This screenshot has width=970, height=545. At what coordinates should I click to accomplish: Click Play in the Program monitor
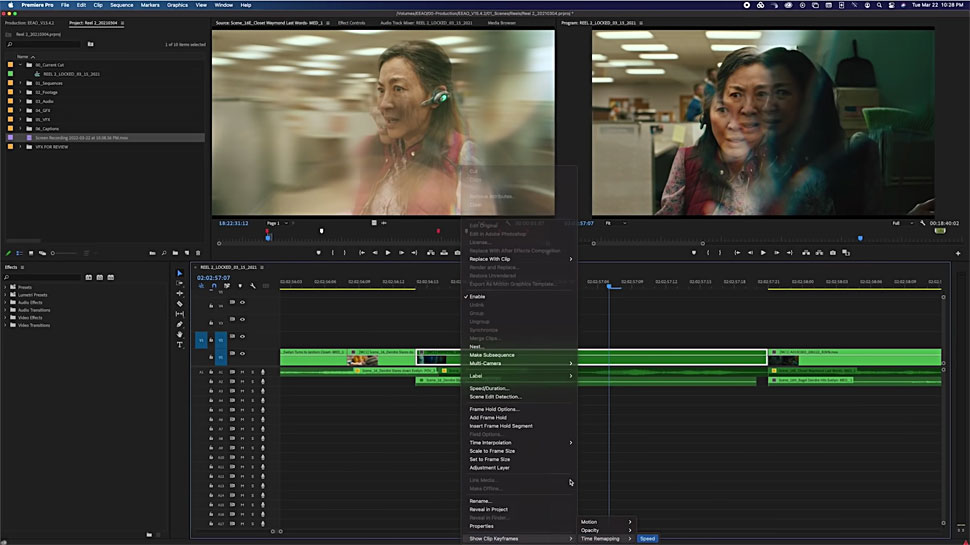[x=763, y=253]
